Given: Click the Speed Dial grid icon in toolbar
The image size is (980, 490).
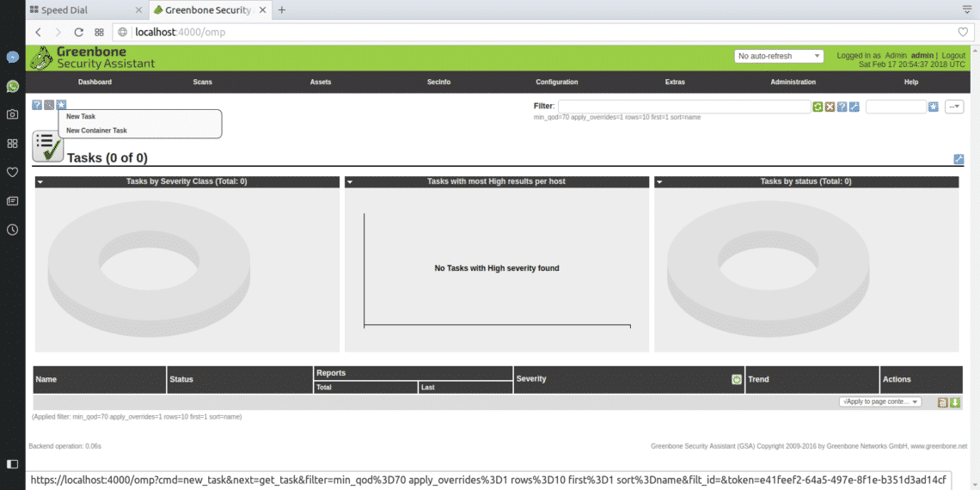Looking at the screenshot, I should coord(99,33).
